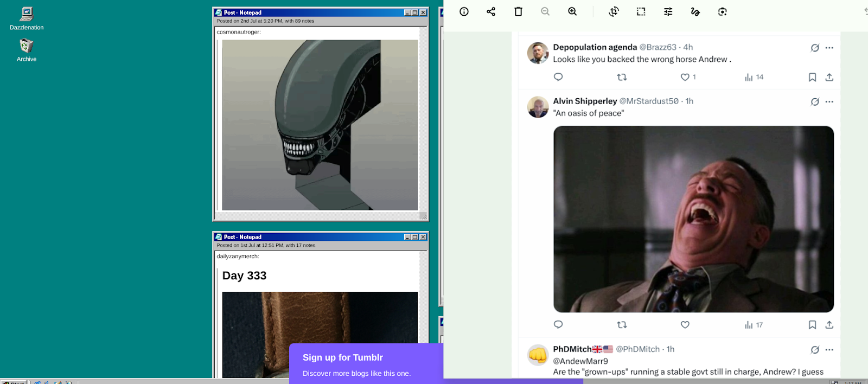Click the 4h timestamp on Depopulation agenda tweet
Screen dimensions: 868x384
[x=688, y=47]
